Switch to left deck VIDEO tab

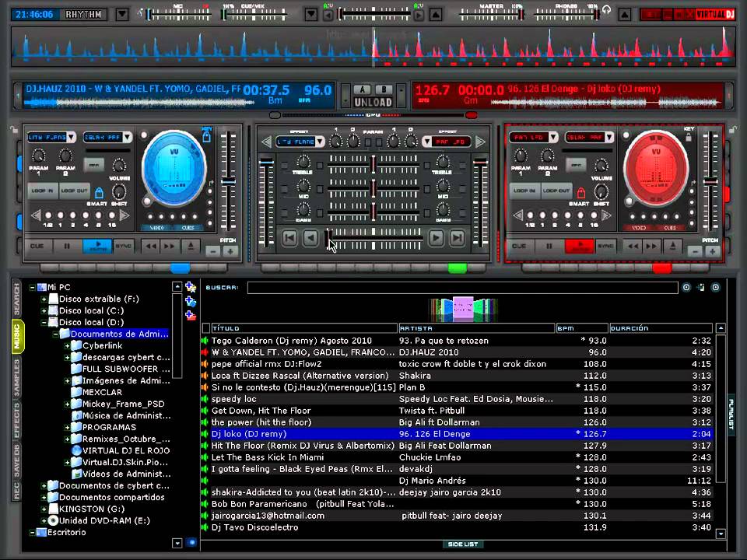coord(156,228)
